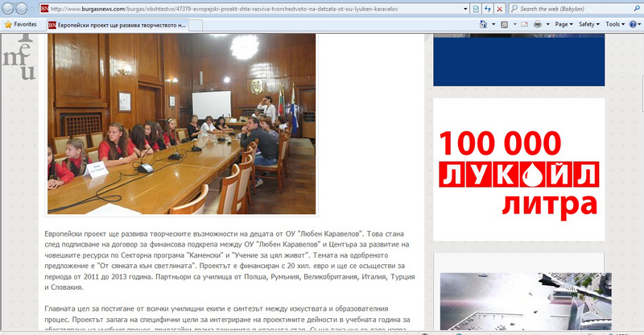
Task: Click the Compatibility View icon
Action: tap(476, 9)
